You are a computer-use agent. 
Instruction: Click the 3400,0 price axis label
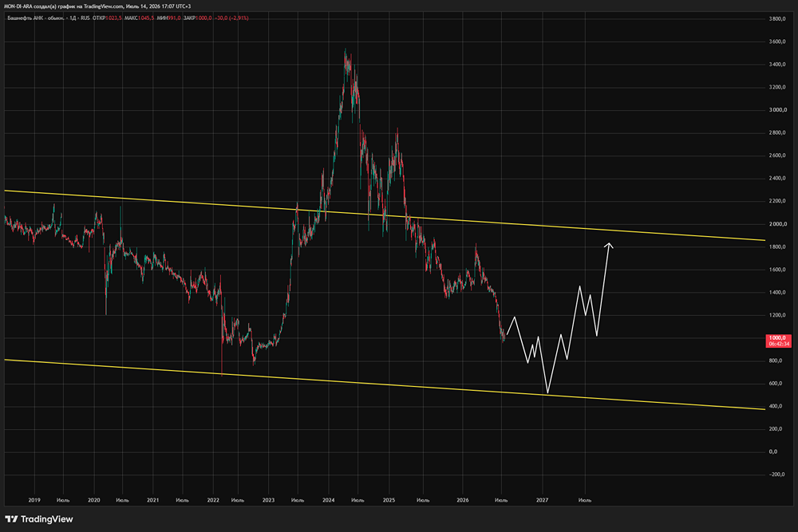point(777,65)
